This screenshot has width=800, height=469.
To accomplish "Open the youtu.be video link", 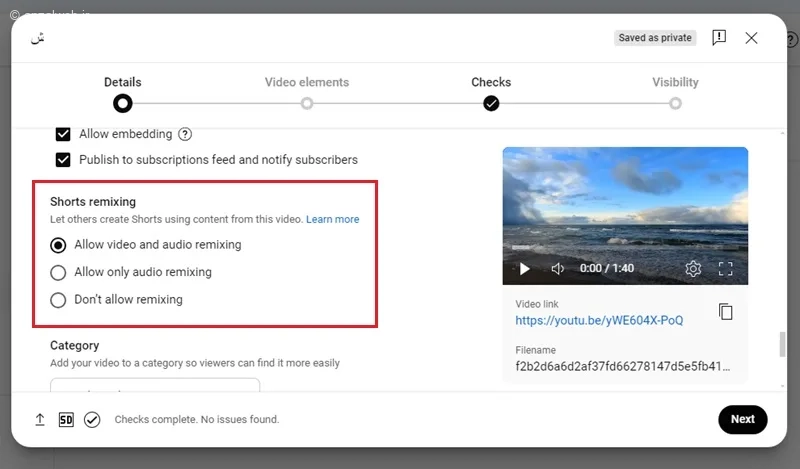I will (x=599, y=320).
